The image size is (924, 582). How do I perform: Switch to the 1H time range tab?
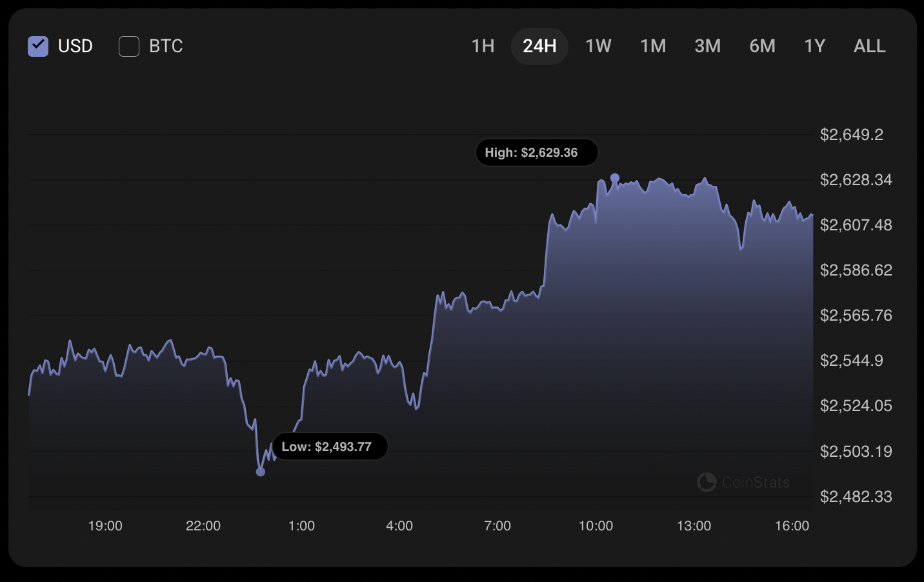[482, 46]
